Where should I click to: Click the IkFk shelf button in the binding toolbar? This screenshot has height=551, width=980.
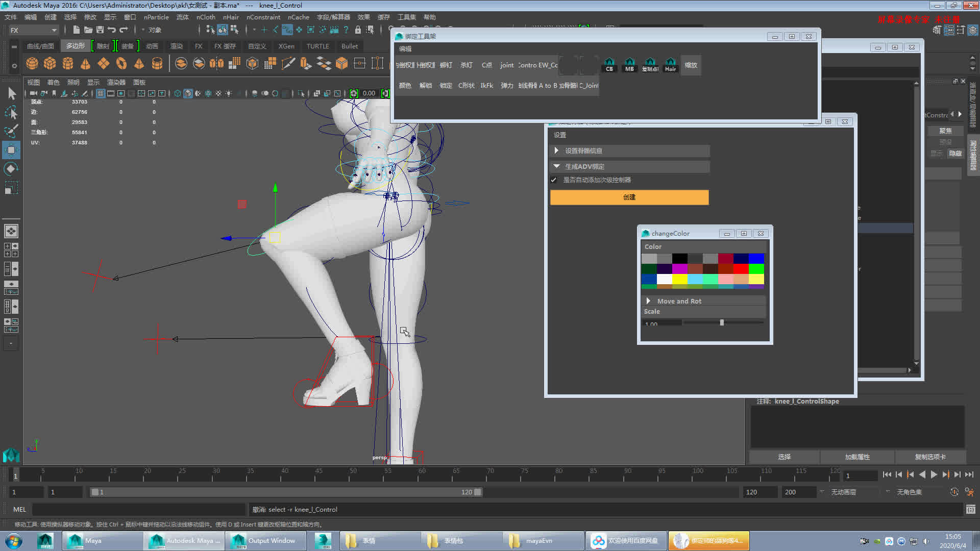486,85
